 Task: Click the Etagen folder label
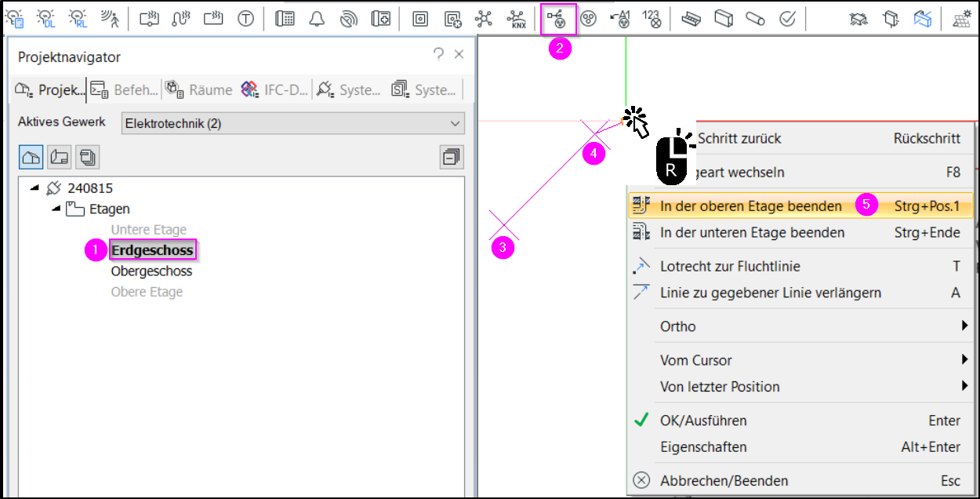tap(109, 209)
